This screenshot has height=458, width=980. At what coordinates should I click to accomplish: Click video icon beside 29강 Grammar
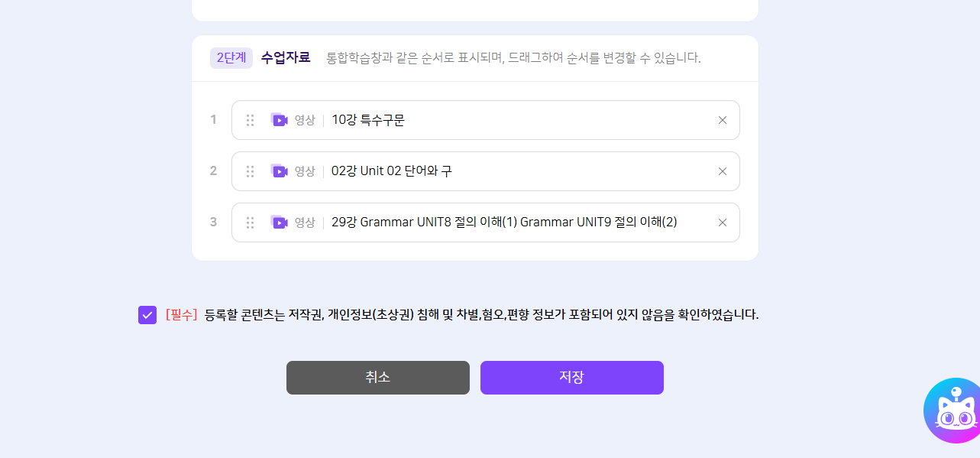[x=280, y=223]
